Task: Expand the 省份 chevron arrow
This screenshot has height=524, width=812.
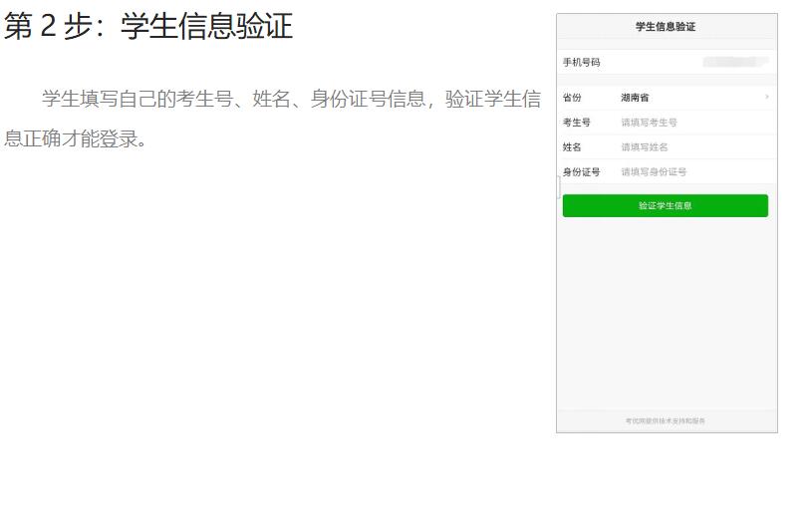Action: 766,97
